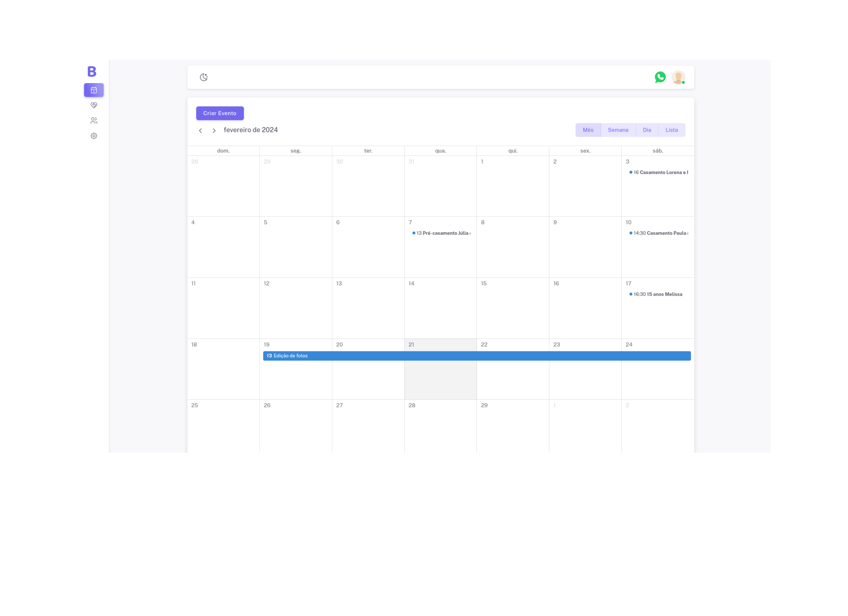Click the Dia (Day) view option
The image size is (848, 616).
coord(646,130)
